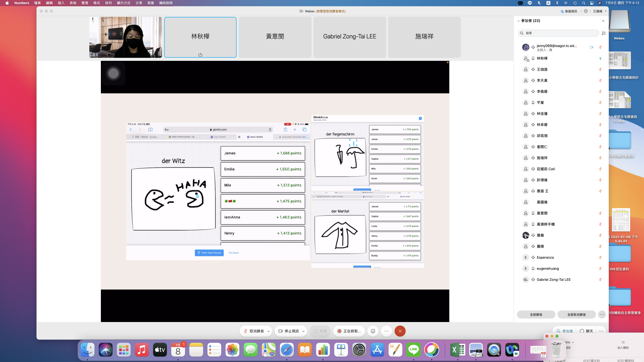Open the 表格 menu in menu bar
The height and width of the screenshot is (362, 644).
pyautogui.click(x=73, y=3)
